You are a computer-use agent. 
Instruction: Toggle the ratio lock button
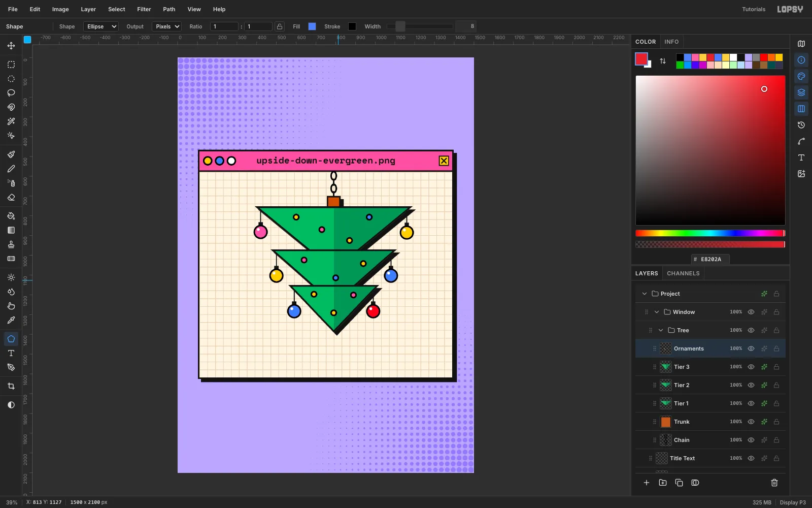click(280, 26)
